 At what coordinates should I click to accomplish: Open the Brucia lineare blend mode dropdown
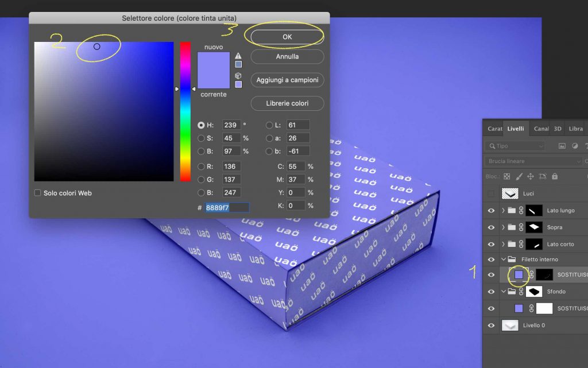point(534,161)
